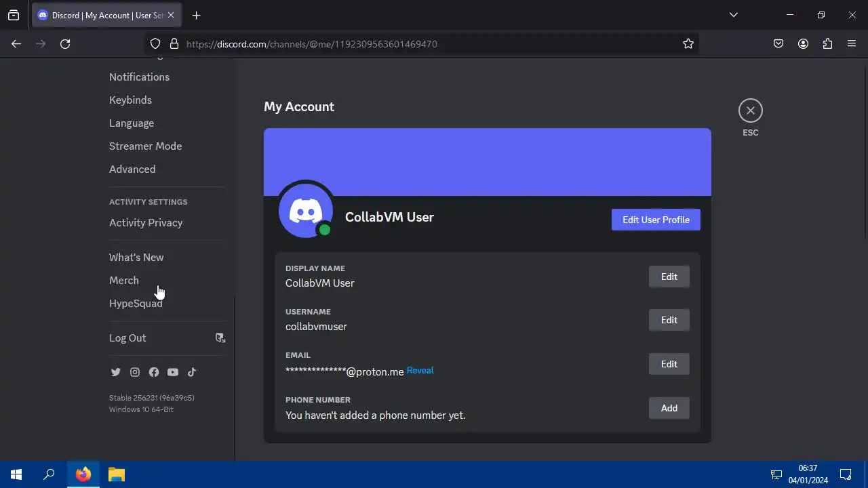Click the taskbar Search magnifier
The image size is (868, 488).
pyautogui.click(x=49, y=474)
